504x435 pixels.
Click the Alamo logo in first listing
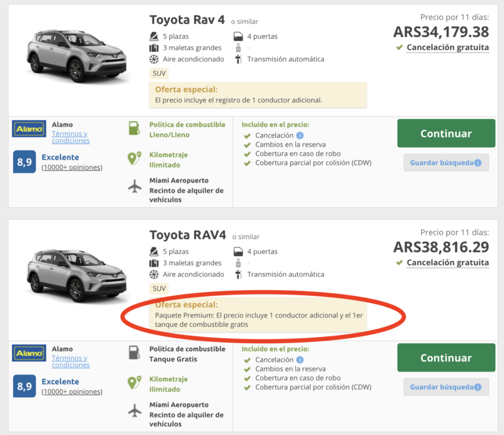[x=29, y=129]
